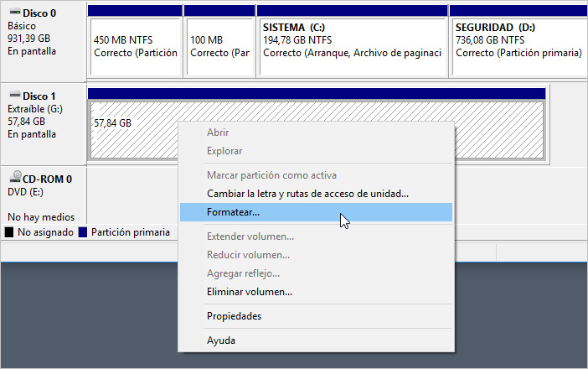Click the black 'No asignado' legend swatch

pyautogui.click(x=9, y=232)
